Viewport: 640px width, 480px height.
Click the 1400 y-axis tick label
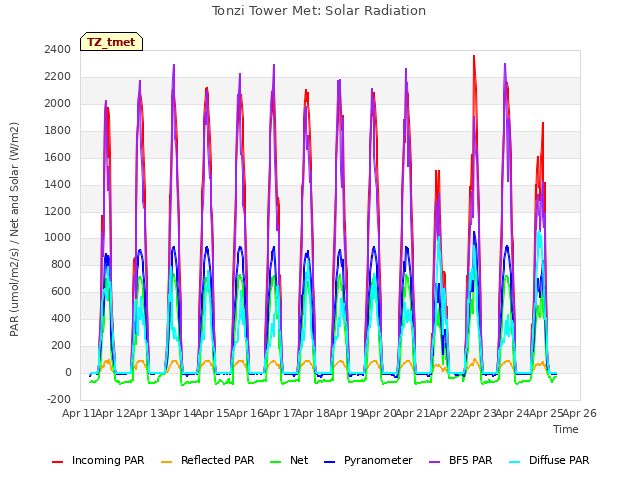pyautogui.click(x=58, y=184)
